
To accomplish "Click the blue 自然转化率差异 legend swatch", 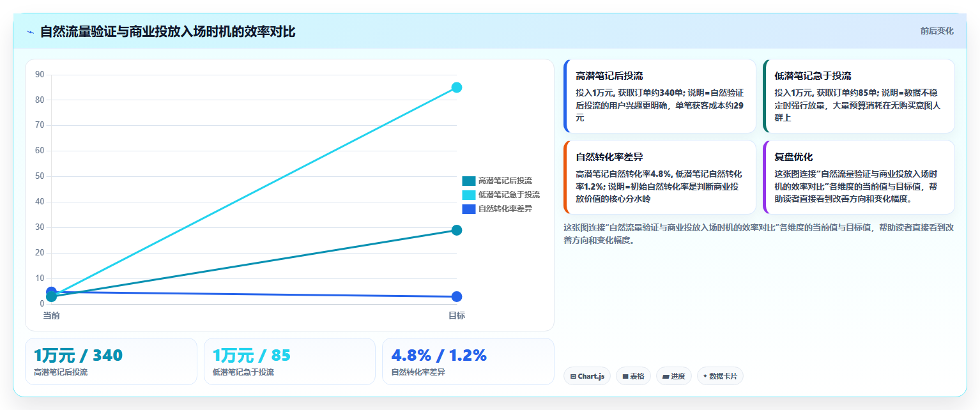I will (469, 209).
